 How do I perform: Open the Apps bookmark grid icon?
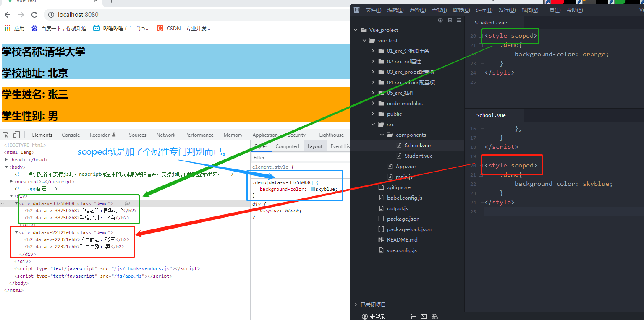click(x=7, y=28)
